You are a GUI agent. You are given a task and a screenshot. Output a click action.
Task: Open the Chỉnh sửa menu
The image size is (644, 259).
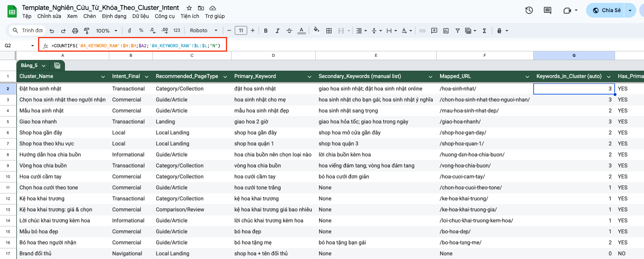click(x=49, y=16)
